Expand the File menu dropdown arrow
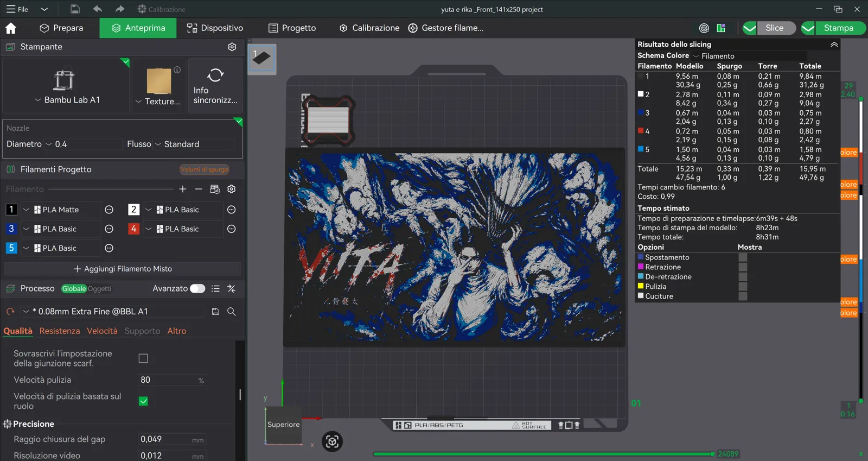Screen dimensions: 868x461 click(44, 9)
